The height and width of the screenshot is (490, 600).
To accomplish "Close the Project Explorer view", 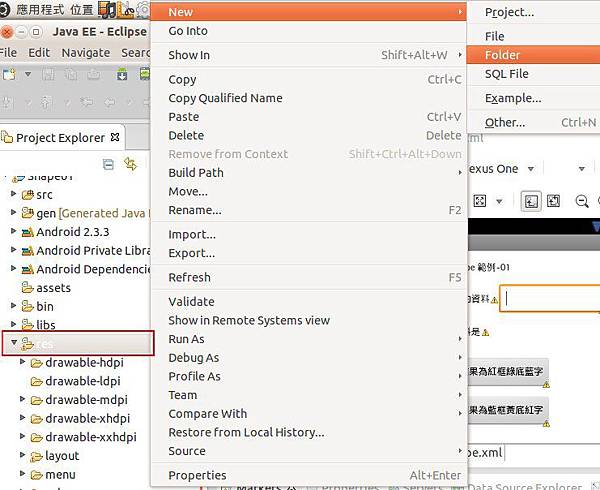I will point(115,137).
